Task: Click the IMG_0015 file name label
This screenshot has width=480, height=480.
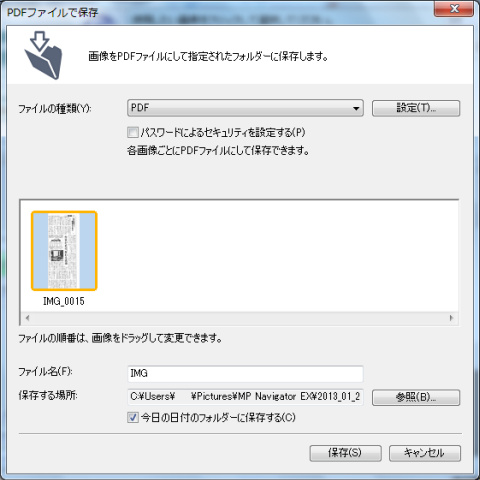Action: point(64,301)
